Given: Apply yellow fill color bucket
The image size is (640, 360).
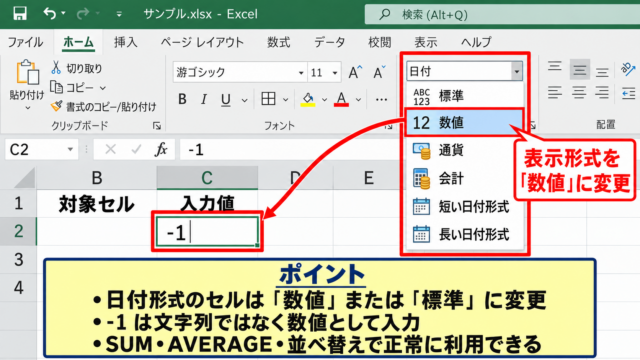Looking at the screenshot, I should pos(308,99).
